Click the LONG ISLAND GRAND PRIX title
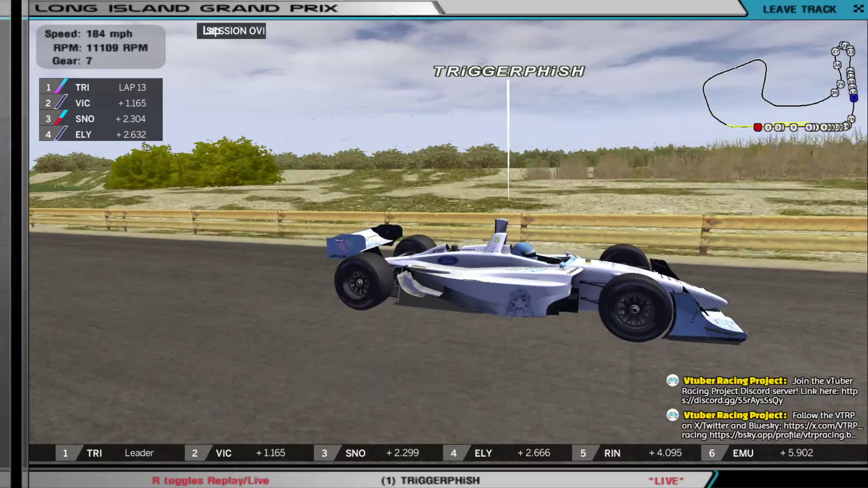Screen dimensions: 868x488 [186, 9]
